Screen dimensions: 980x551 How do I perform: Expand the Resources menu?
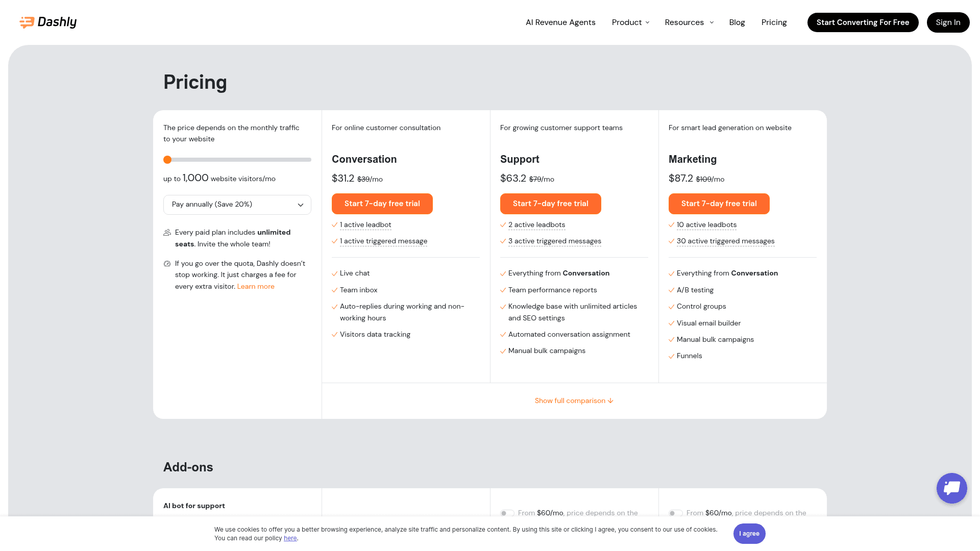coord(689,22)
